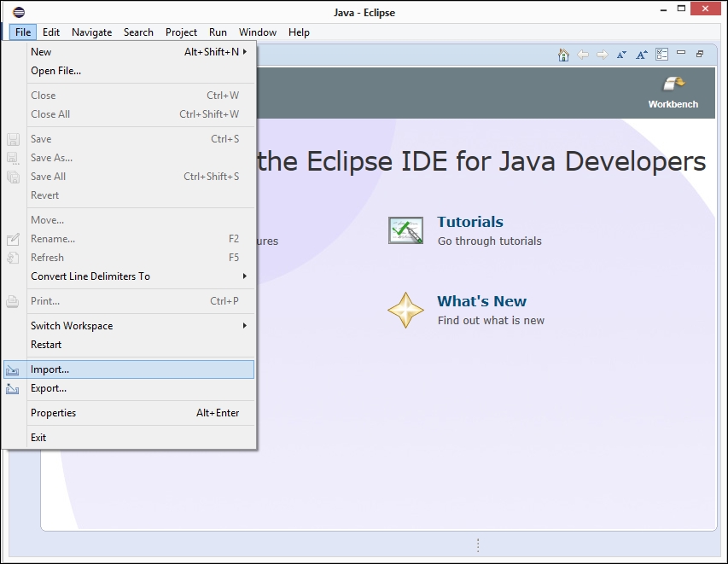Select Import... from the File menu

pos(50,369)
